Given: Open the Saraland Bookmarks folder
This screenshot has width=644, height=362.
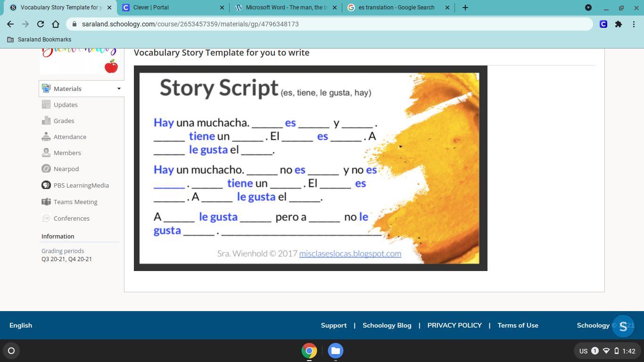Looking at the screenshot, I should (x=40, y=40).
